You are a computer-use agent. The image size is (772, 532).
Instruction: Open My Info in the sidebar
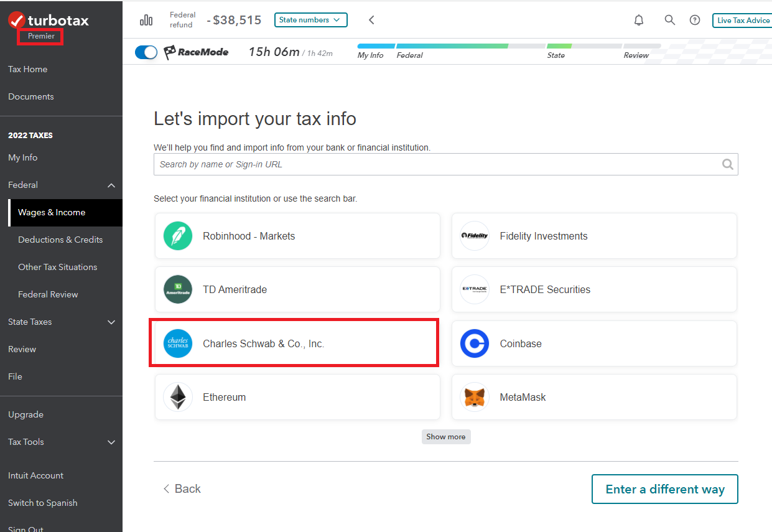pyautogui.click(x=23, y=157)
